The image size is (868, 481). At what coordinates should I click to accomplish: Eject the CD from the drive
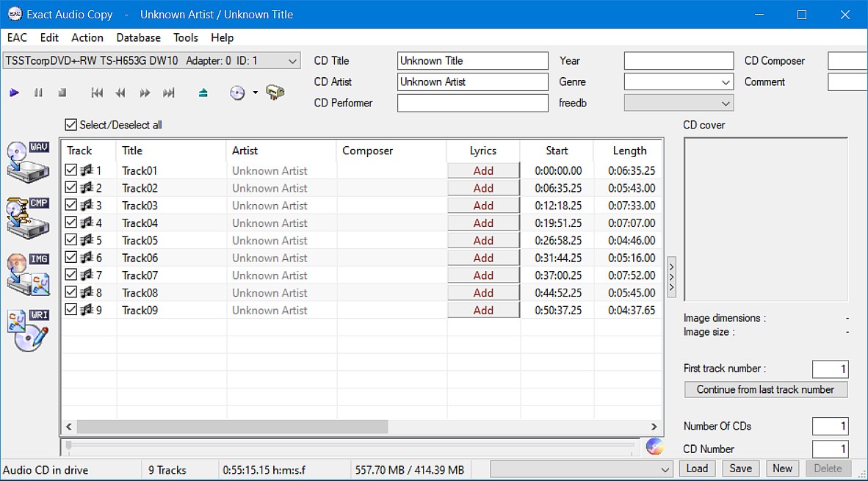(x=203, y=93)
